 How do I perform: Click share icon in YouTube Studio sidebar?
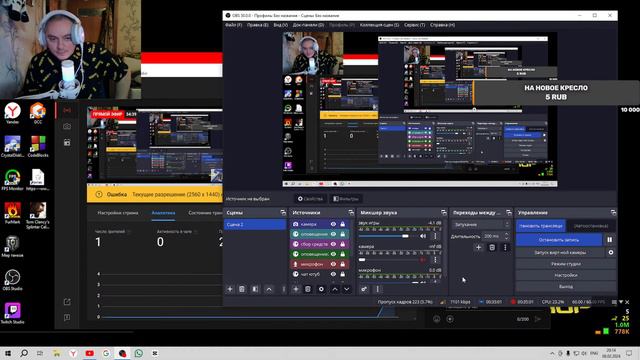(67, 302)
